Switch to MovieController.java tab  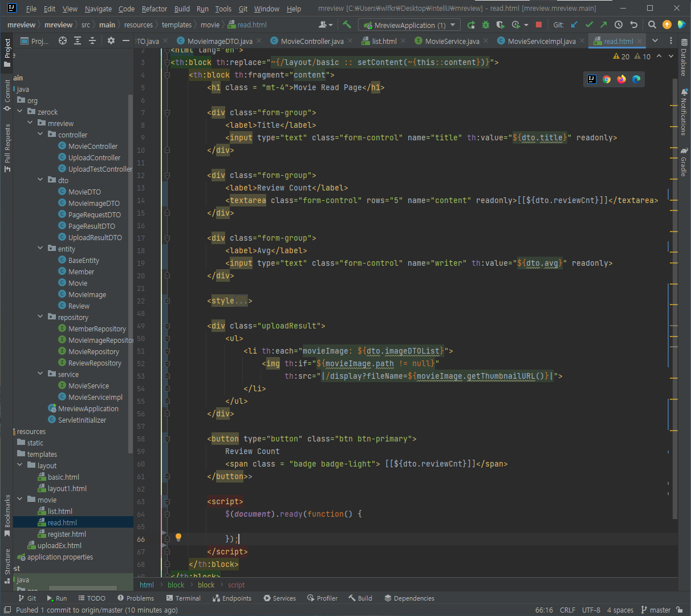click(x=312, y=41)
